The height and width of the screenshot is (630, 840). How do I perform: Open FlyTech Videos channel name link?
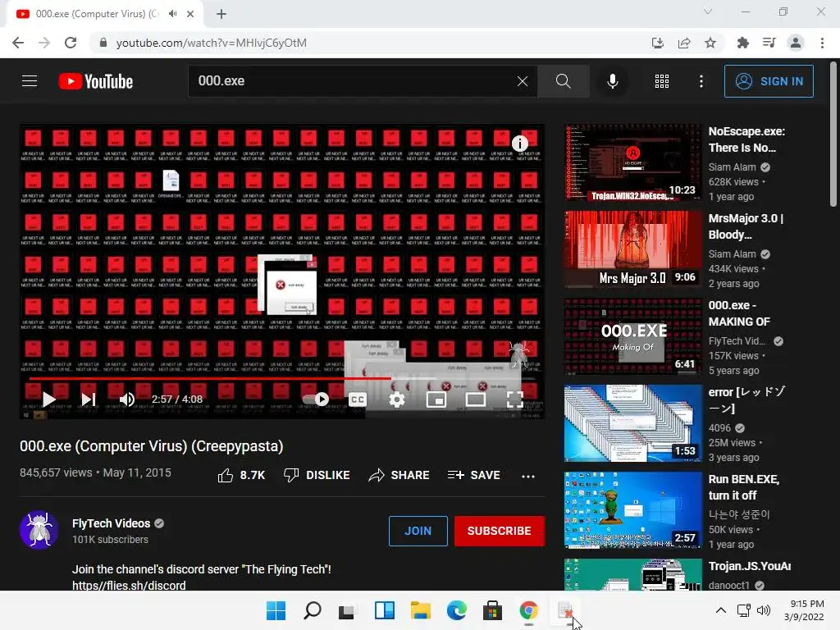pyautogui.click(x=111, y=523)
